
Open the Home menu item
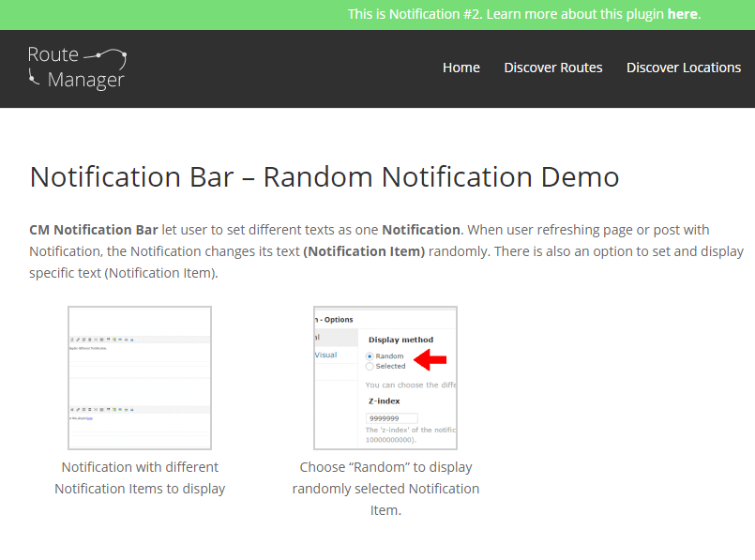click(x=461, y=68)
